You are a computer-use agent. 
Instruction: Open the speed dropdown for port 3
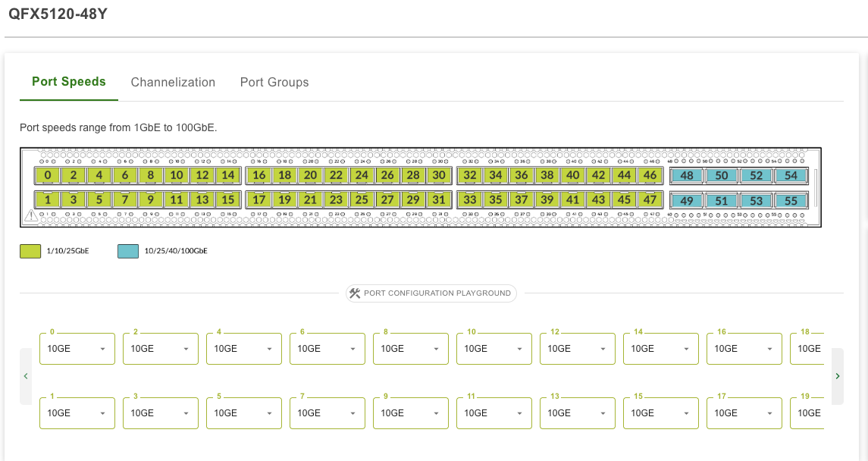(161, 412)
